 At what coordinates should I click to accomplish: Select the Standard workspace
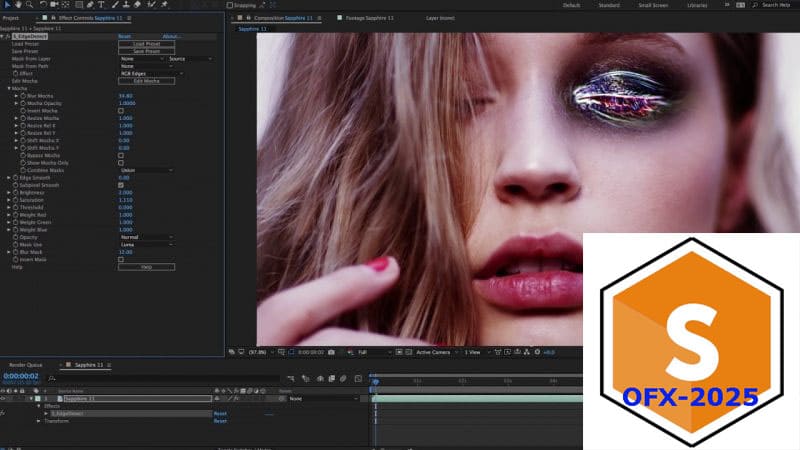(x=609, y=5)
